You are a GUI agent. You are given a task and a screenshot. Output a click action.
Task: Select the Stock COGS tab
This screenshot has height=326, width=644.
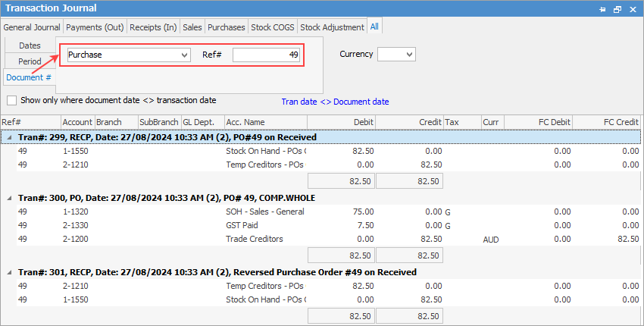click(273, 27)
